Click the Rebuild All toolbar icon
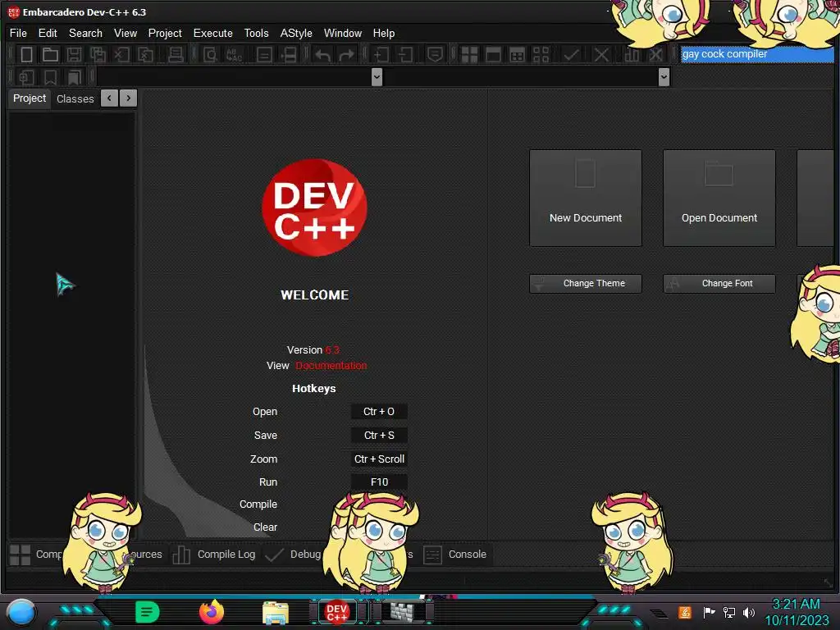840x630 pixels. point(541,54)
